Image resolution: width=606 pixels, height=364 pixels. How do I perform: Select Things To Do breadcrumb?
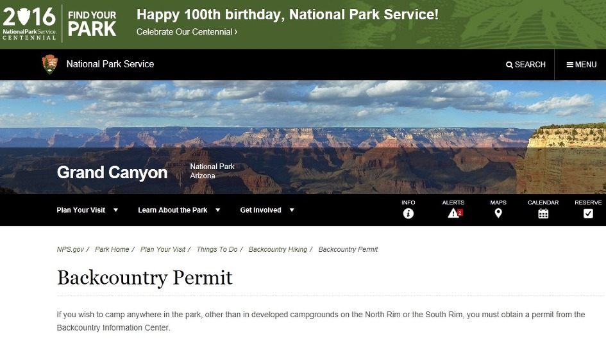[217, 249]
